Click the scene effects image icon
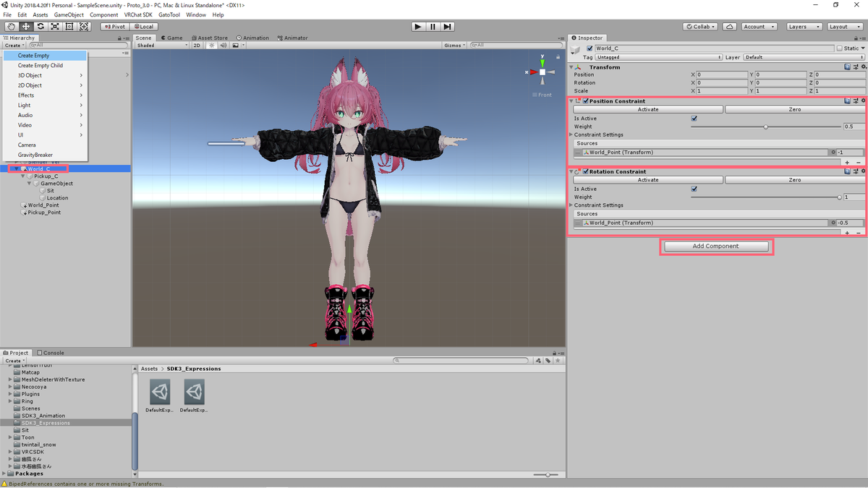Image resolution: width=868 pixels, height=488 pixels. click(235, 45)
